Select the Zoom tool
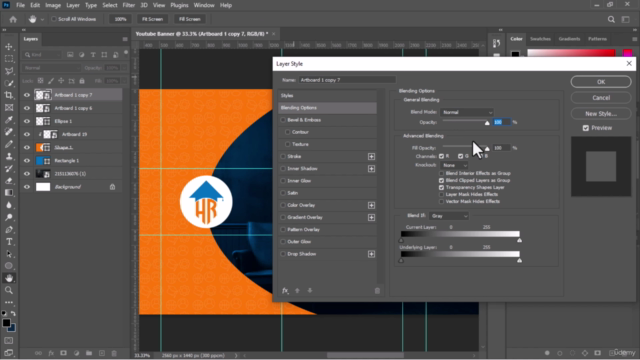Screen dimensions: 640x360 tap(9, 290)
